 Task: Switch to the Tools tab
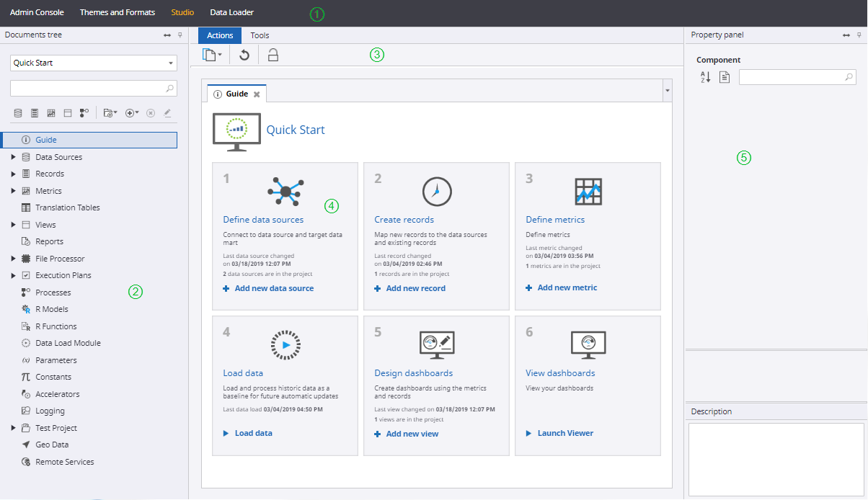coord(260,35)
